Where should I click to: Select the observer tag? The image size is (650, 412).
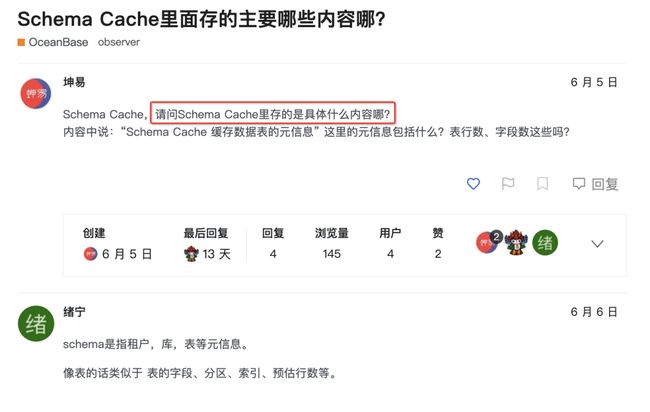click(119, 42)
